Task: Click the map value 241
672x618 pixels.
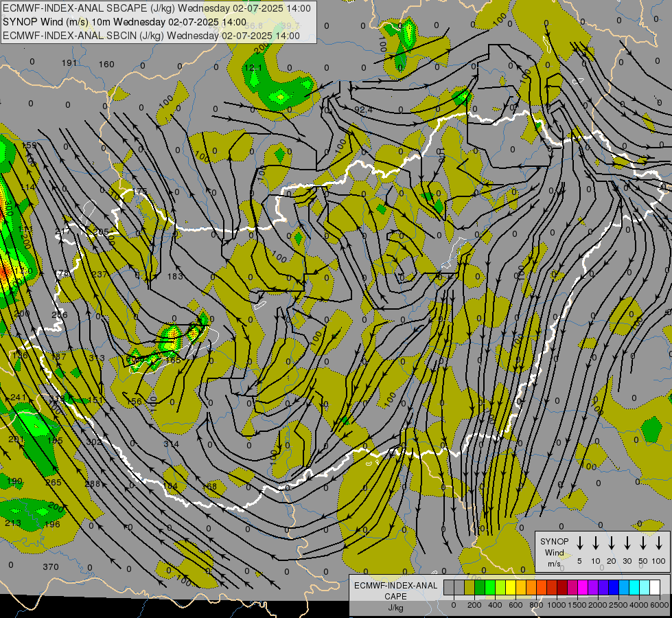Action: pos(18,398)
